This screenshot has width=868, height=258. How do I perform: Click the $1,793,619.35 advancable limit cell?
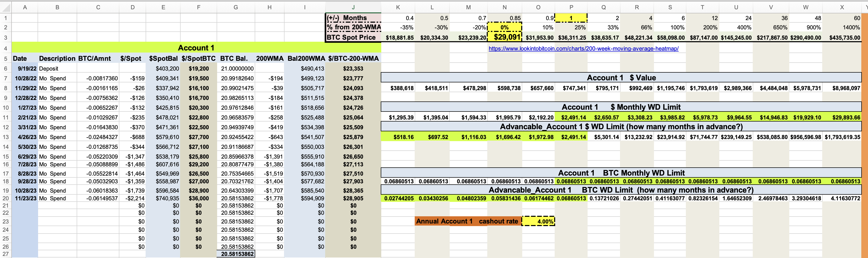click(x=842, y=137)
